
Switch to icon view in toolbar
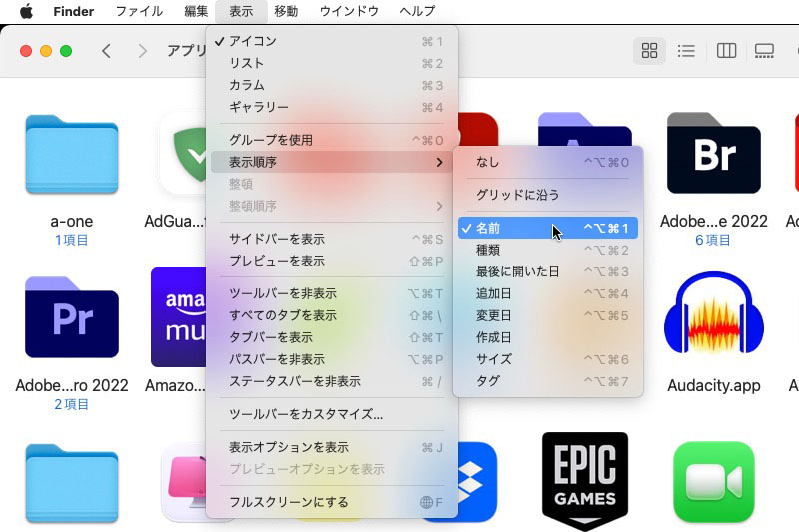tap(649, 50)
